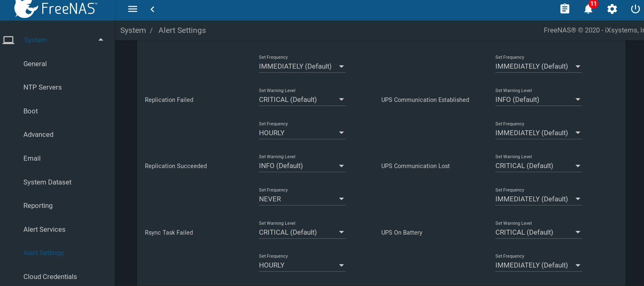Image resolution: width=644 pixels, height=286 pixels.
Task: Click the FreeNAS logo
Action: (56, 9)
